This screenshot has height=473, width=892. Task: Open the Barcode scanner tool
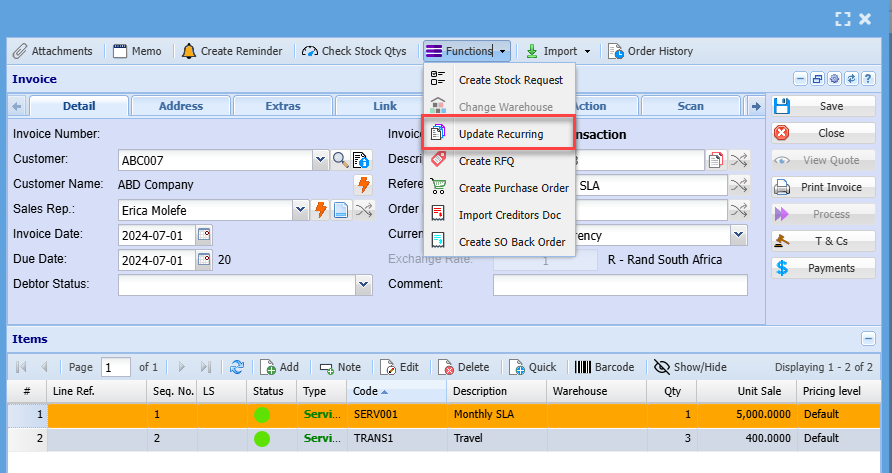(604, 367)
